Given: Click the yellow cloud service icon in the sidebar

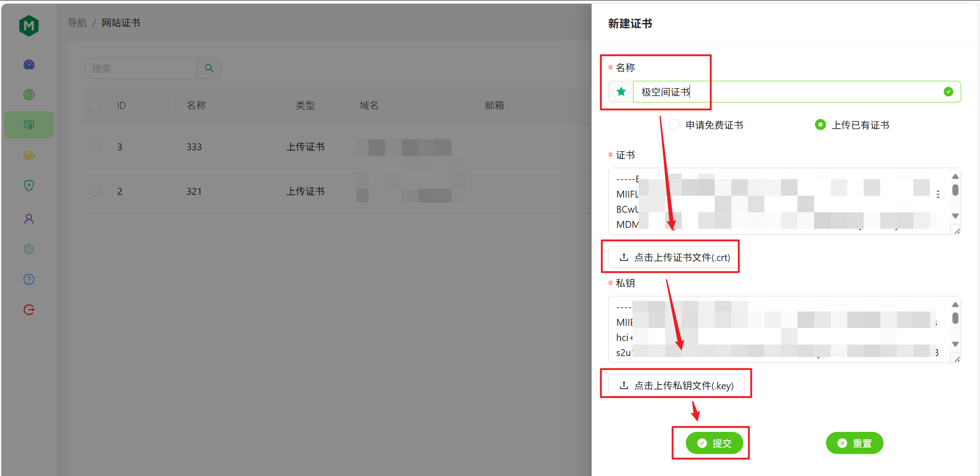Looking at the screenshot, I should pos(28,155).
